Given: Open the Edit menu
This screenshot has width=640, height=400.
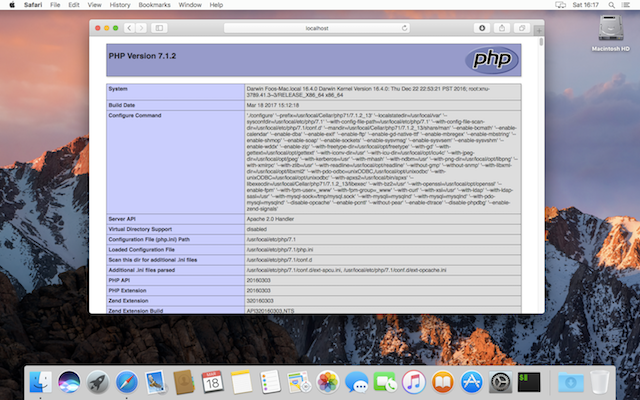Looking at the screenshot, I should point(74,5).
